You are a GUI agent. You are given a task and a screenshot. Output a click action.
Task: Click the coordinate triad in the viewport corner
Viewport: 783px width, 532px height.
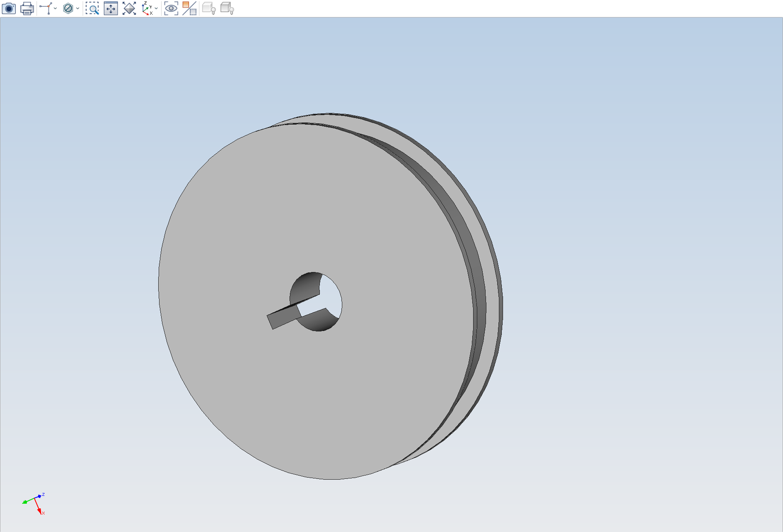[x=34, y=504]
